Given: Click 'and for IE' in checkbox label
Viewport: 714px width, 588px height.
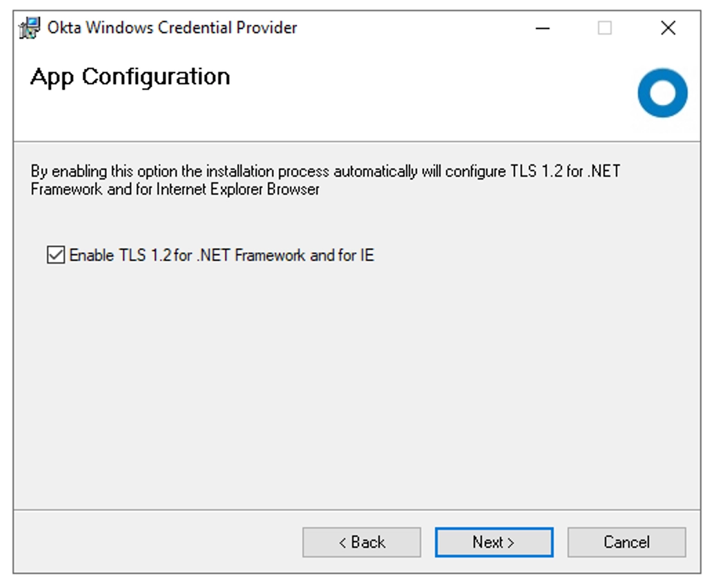Looking at the screenshot, I should [342, 255].
